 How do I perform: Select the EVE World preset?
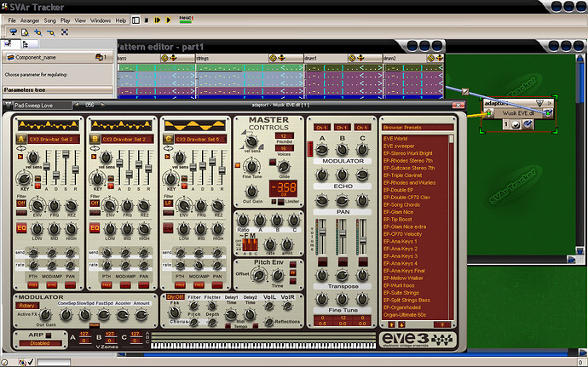pos(395,139)
